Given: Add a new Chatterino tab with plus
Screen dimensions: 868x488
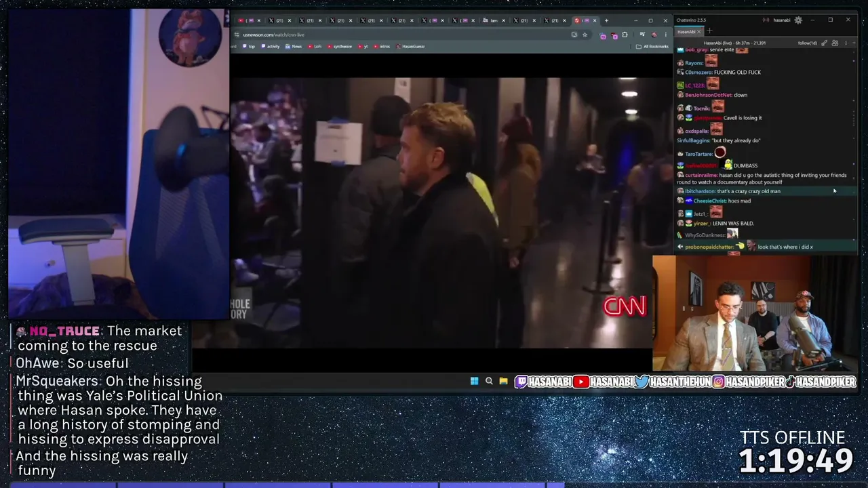Looking at the screenshot, I should click(x=709, y=31).
